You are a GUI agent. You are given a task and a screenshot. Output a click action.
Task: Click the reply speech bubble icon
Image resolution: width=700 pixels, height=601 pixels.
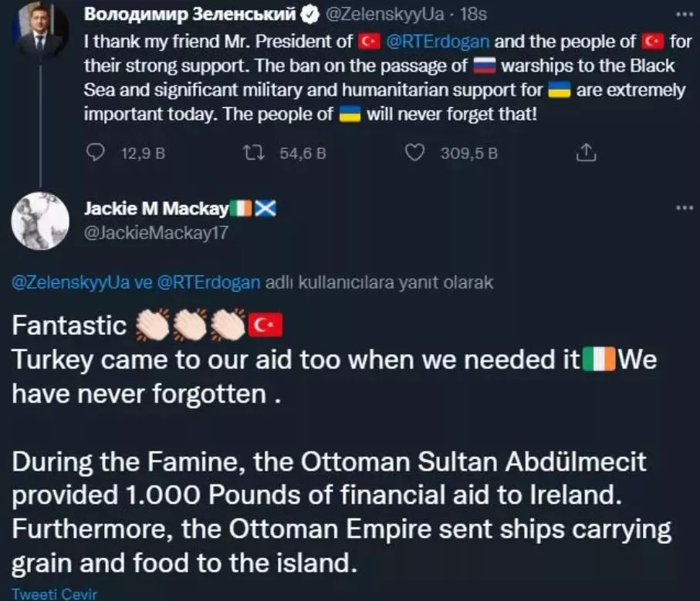[96, 153]
